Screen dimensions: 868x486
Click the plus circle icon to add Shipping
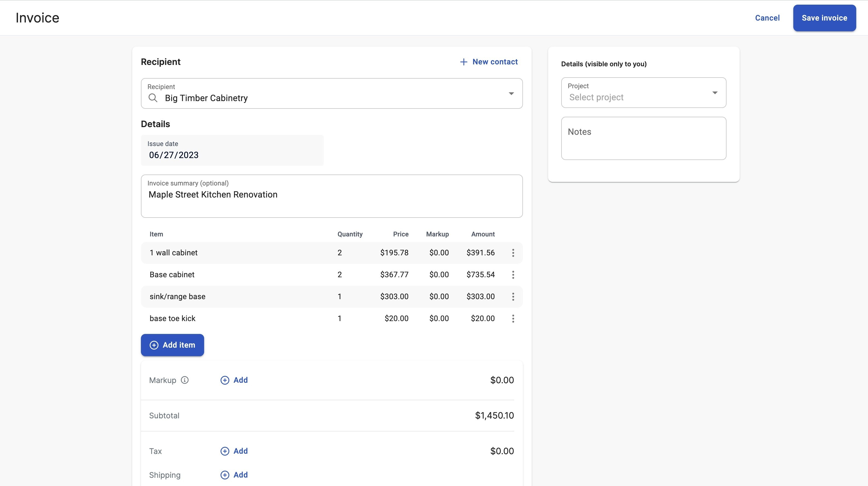pos(225,475)
